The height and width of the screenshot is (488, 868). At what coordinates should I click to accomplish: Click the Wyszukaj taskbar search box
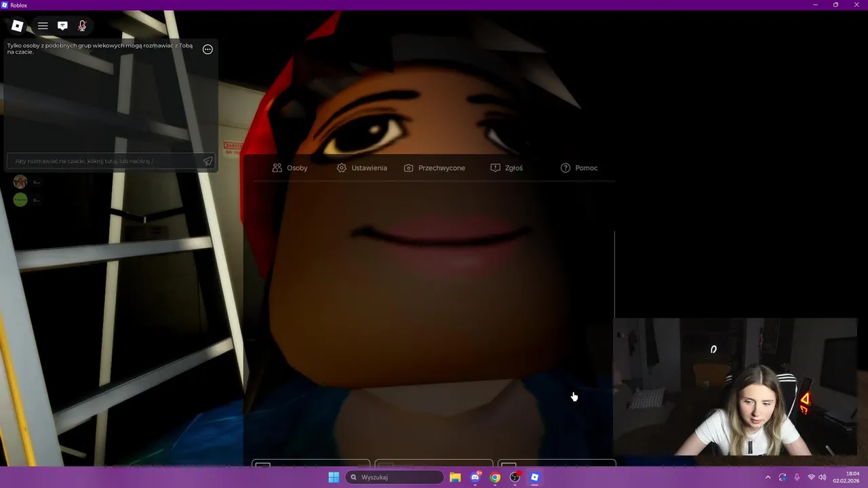click(395, 477)
